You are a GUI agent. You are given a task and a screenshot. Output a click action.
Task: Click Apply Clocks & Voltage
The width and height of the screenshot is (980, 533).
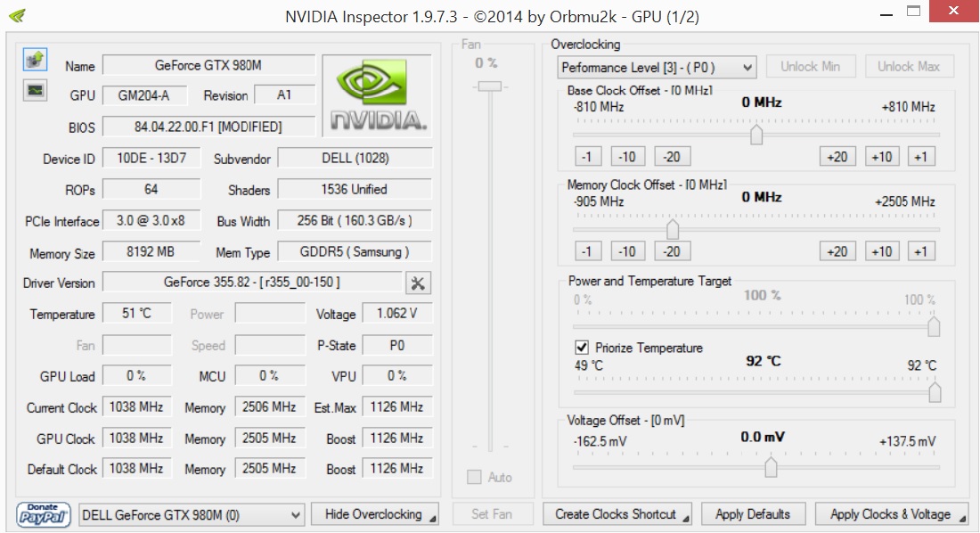pyautogui.click(x=891, y=514)
